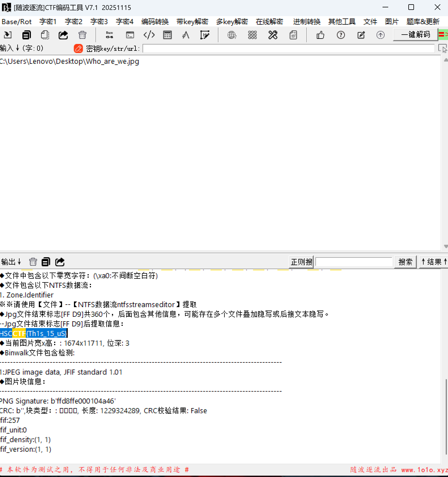
Task: Click the thumbs-up like icon
Action: (x=320, y=35)
